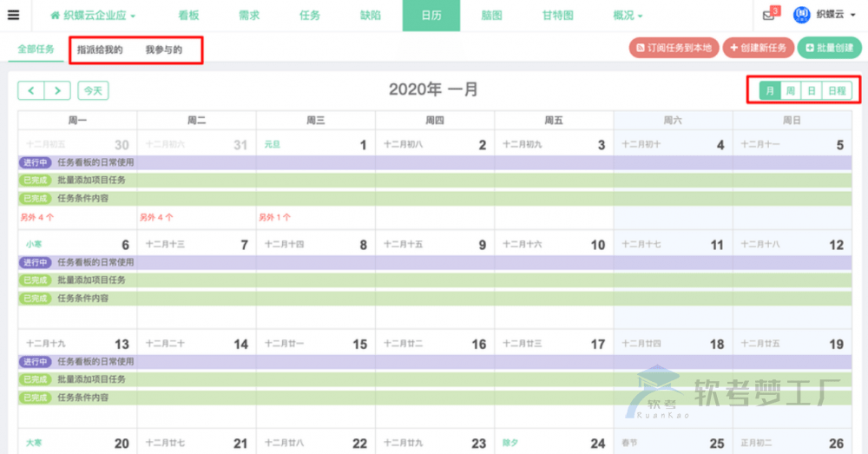Click date number 18
Viewport: 868px width, 454px height.
click(x=717, y=345)
